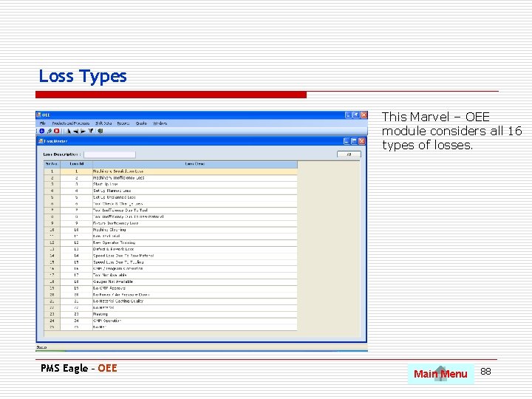The width and height of the screenshot is (532, 399).
Task: Select row 'New Operator Training'
Action: click(x=171, y=243)
